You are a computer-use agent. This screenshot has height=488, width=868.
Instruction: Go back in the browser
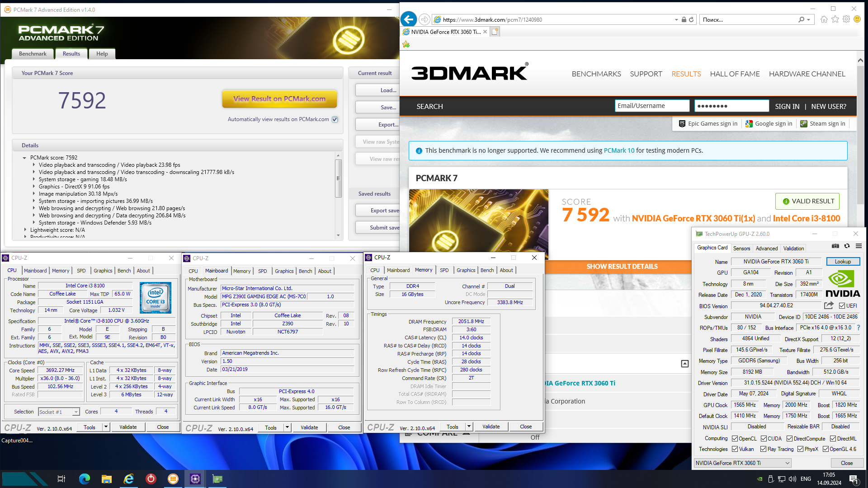409,19
